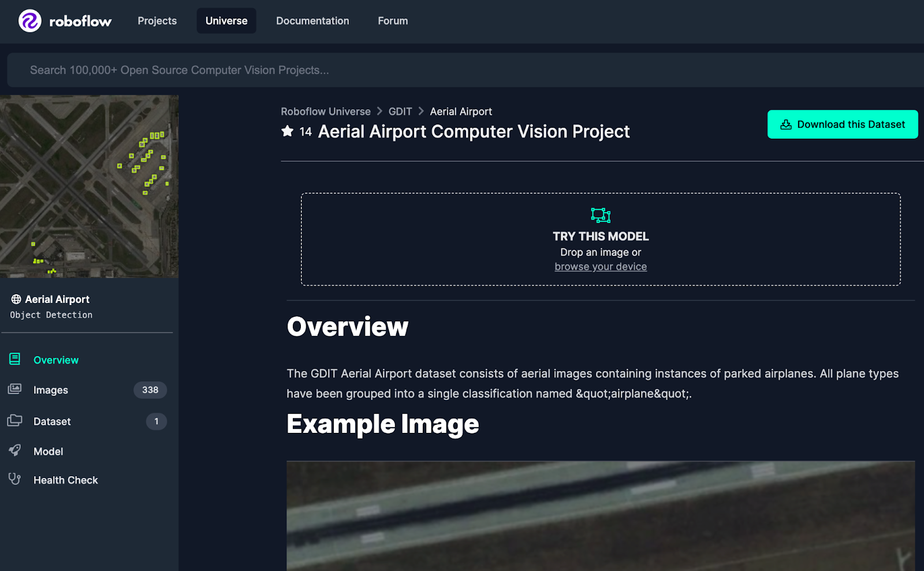The width and height of the screenshot is (924, 571).
Task: Follow the Roboflow Universe breadcrumb link
Action: click(x=326, y=112)
